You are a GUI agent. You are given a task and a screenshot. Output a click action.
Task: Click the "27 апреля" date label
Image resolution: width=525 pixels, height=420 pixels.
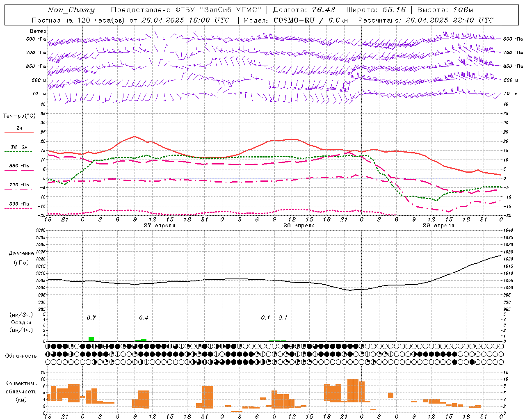click(x=159, y=226)
